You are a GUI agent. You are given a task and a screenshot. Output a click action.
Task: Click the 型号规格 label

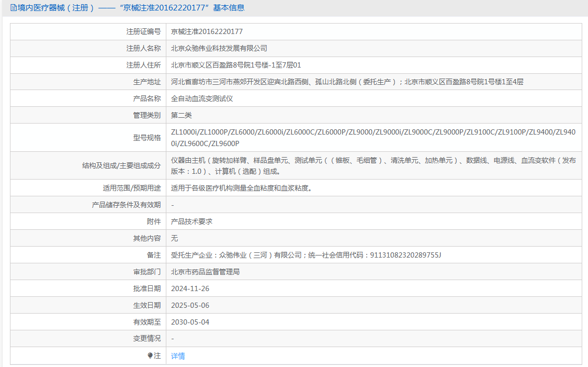pos(147,138)
